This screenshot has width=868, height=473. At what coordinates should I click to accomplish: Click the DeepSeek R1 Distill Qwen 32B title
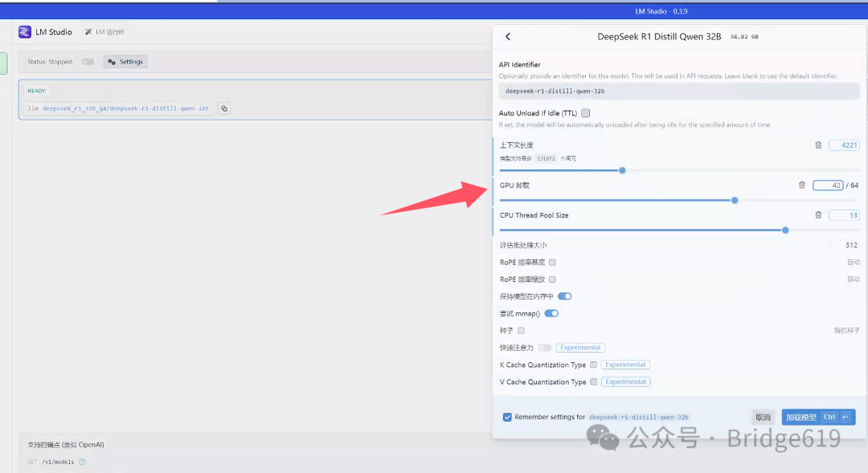coord(659,36)
